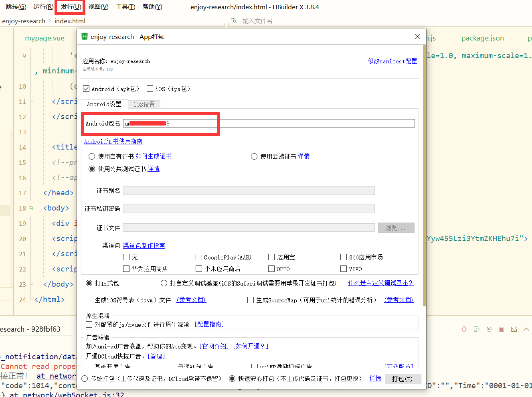Viewport: 532px width, 397px height.
Task: Open 参考文档 link beside SourceMap
Action: (399, 300)
